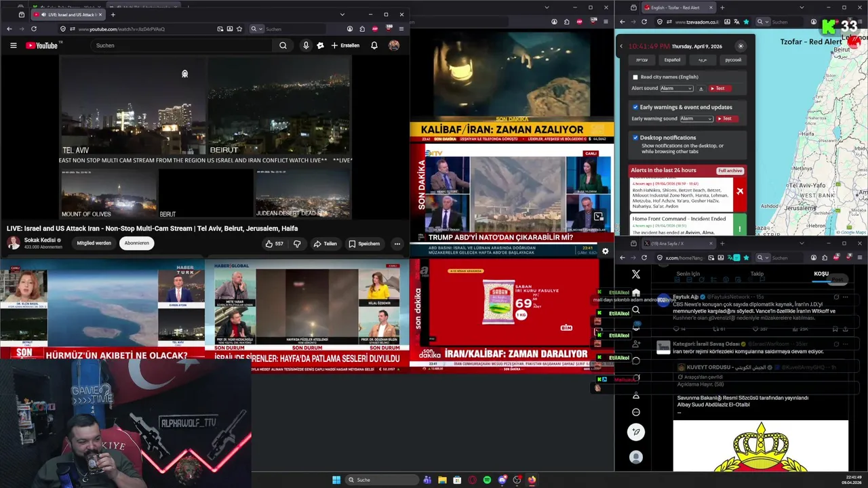Open list all tabs chevron in YouTube browser
Screen dimensions: 868x488
[342, 14]
